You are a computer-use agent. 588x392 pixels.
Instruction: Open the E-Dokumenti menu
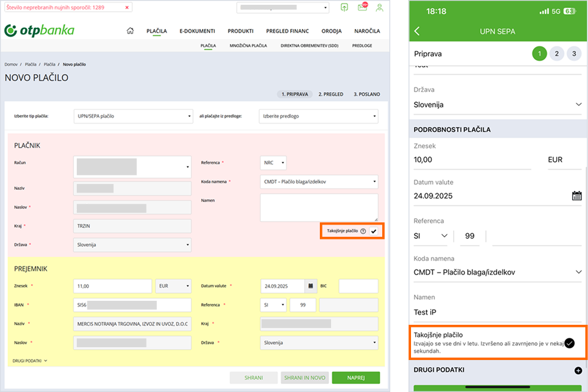click(x=197, y=31)
